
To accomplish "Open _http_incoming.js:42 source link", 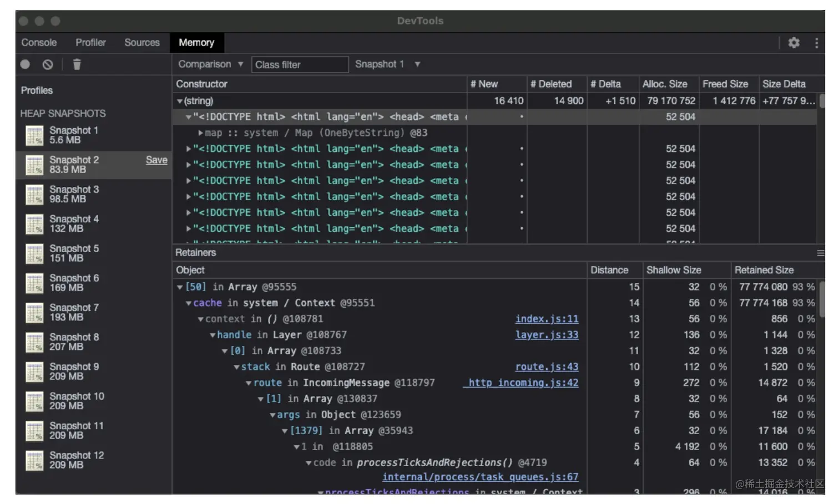I will point(521,383).
